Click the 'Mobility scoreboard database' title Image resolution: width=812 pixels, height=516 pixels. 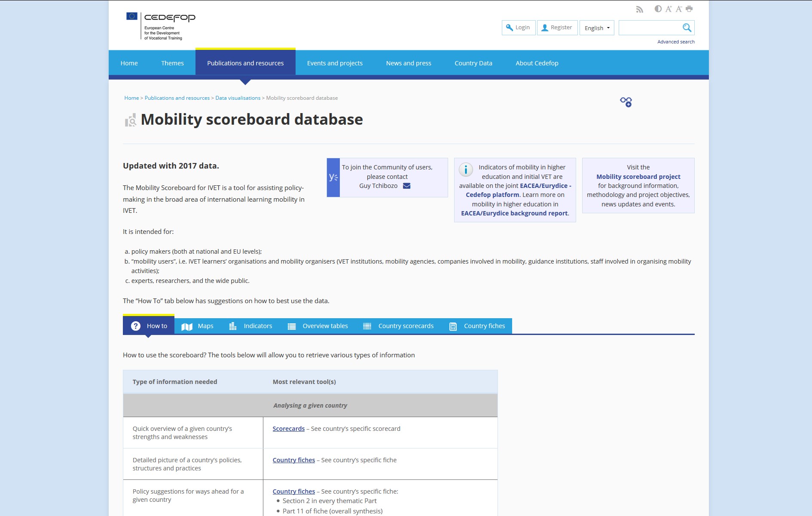tap(252, 120)
